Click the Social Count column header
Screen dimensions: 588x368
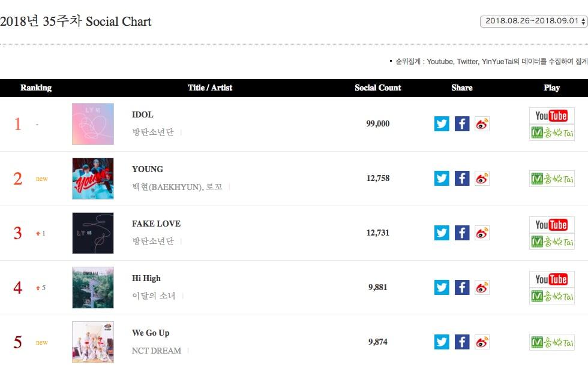point(378,88)
